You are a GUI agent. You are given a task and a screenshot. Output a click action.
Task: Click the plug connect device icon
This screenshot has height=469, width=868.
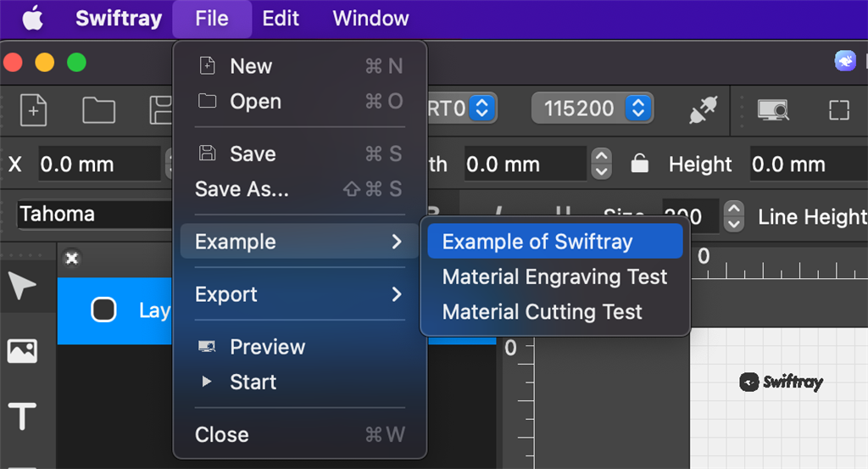pyautogui.click(x=703, y=109)
